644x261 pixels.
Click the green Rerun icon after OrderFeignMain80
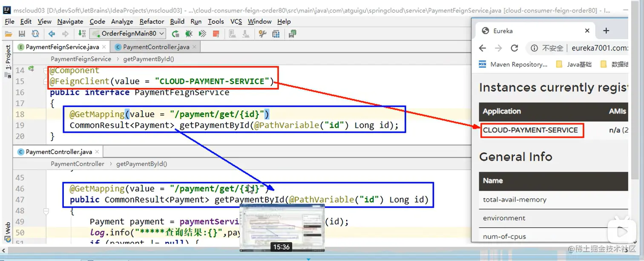point(175,34)
